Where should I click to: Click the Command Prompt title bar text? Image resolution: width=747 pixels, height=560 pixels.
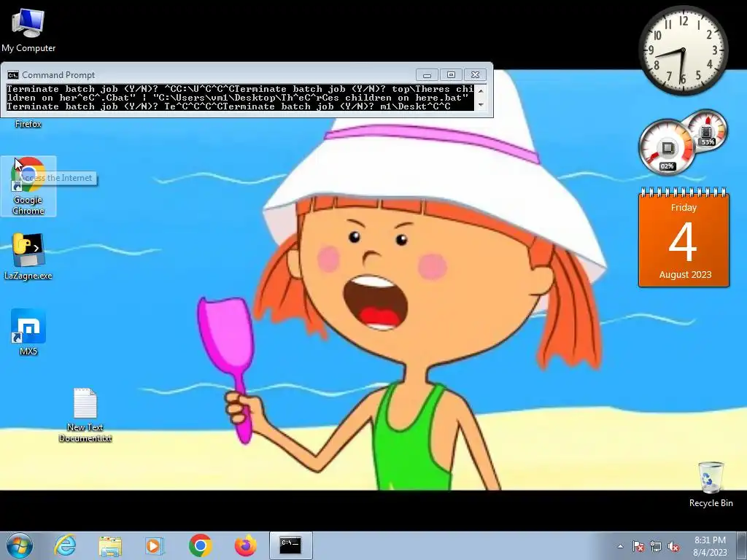[58, 75]
